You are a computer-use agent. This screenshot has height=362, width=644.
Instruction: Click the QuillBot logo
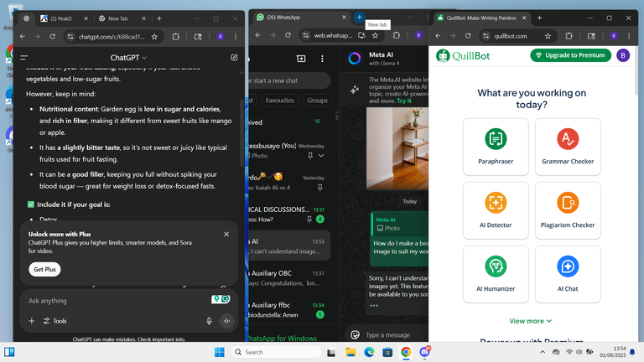463,55
